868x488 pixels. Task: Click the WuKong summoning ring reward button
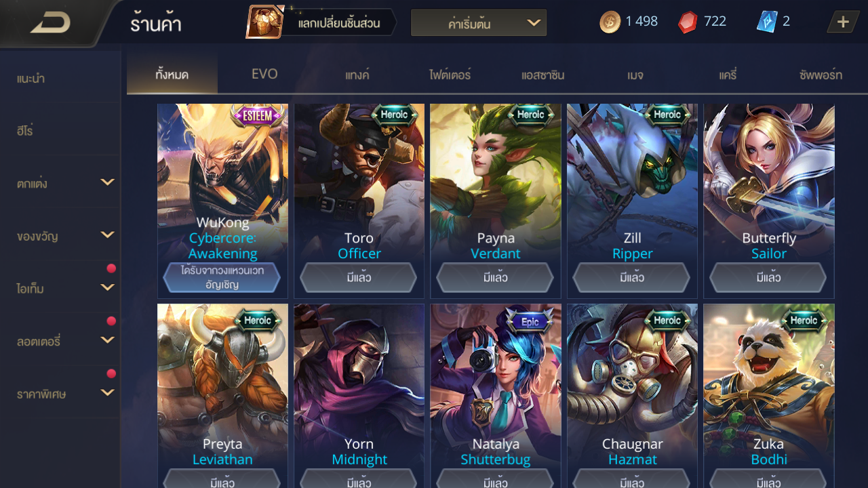pos(222,277)
